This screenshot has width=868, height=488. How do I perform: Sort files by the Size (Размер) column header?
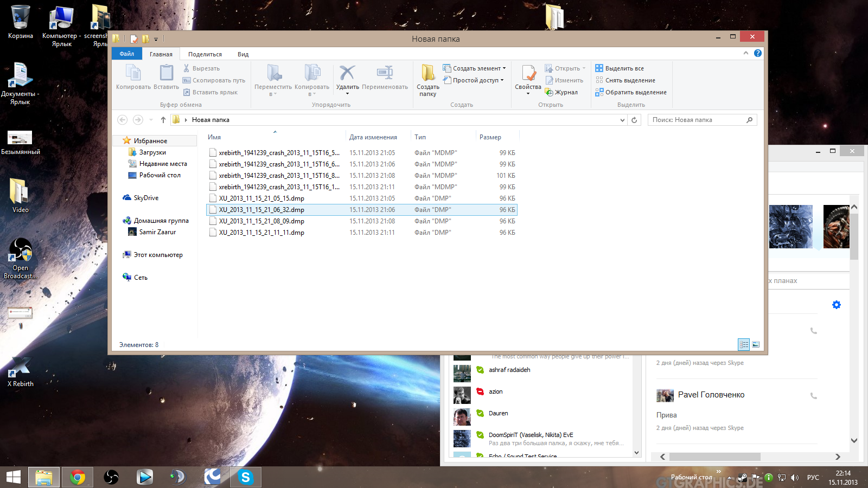point(490,137)
